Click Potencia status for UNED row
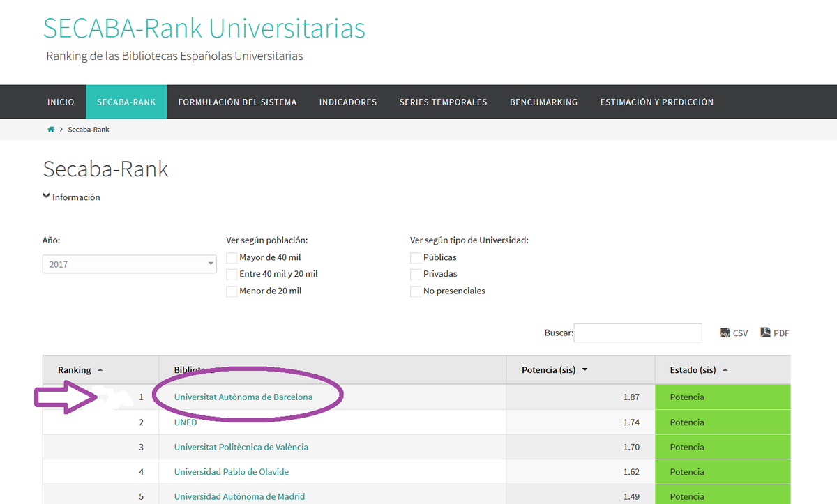Viewport: 837px width, 504px height. click(x=687, y=422)
